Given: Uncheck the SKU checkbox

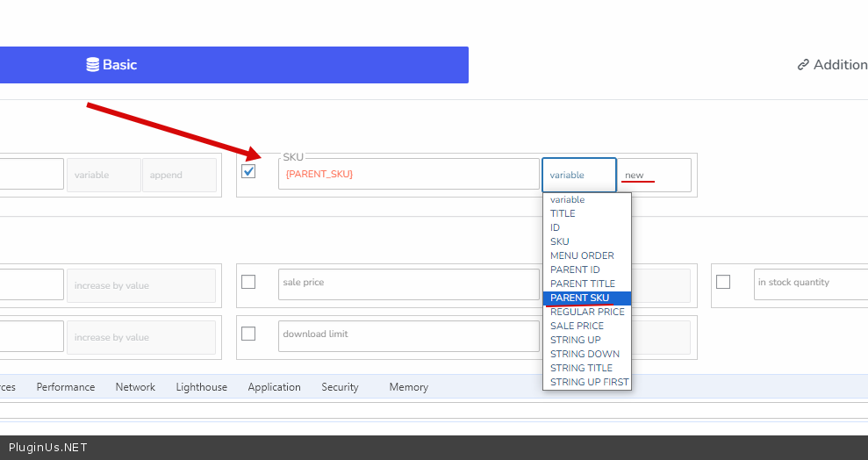Looking at the screenshot, I should click(248, 171).
